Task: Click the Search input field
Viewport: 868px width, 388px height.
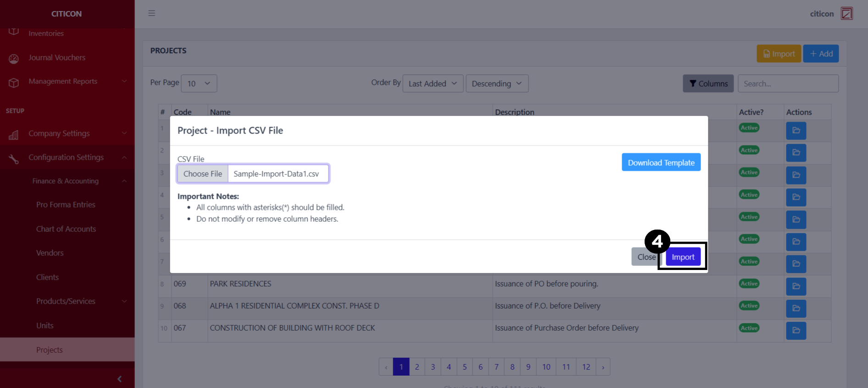Action: 788,84
